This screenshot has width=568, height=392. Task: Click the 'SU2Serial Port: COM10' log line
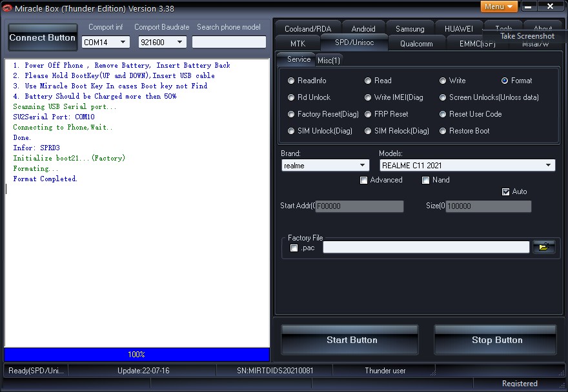coord(54,117)
